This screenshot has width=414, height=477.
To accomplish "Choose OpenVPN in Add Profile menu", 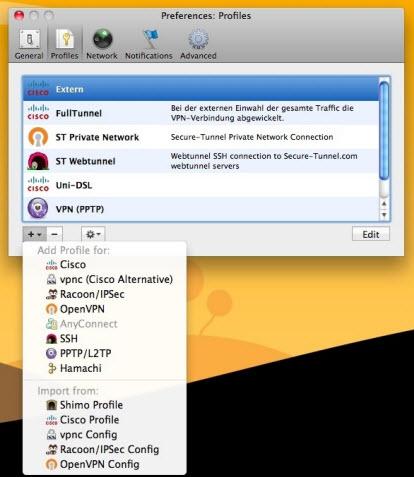I will point(104,309).
